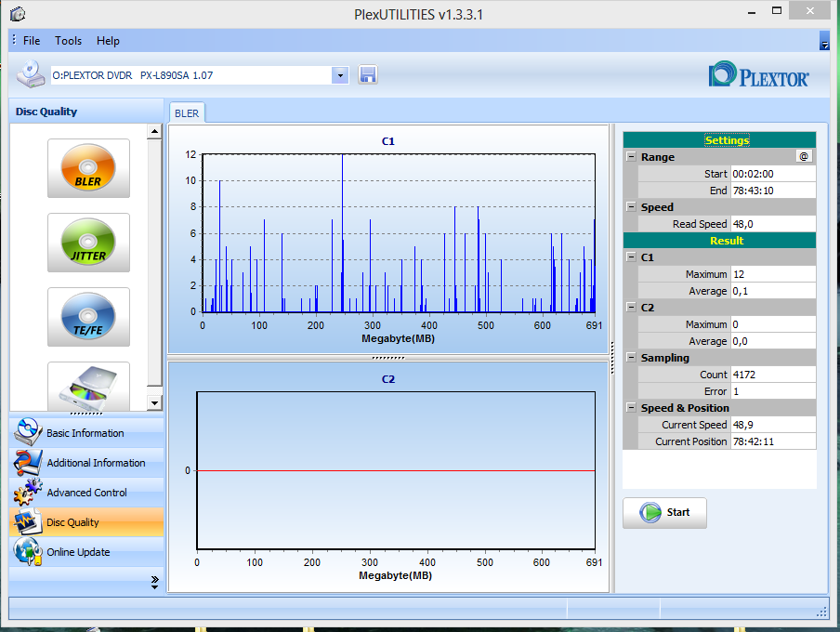Select C2 Maximum value 0
The image size is (840, 632).
pos(773,324)
